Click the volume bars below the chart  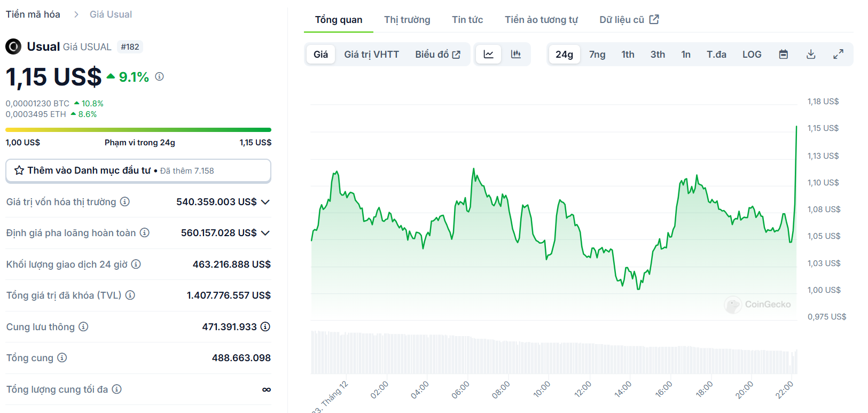tap(554, 353)
